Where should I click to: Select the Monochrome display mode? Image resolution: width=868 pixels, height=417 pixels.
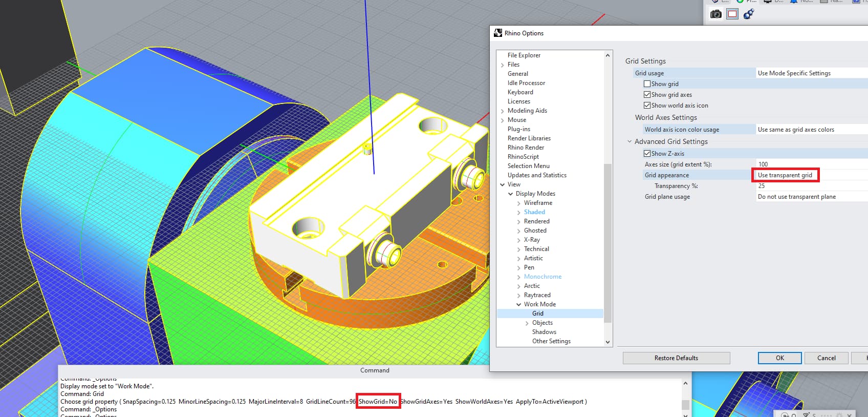(542, 277)
